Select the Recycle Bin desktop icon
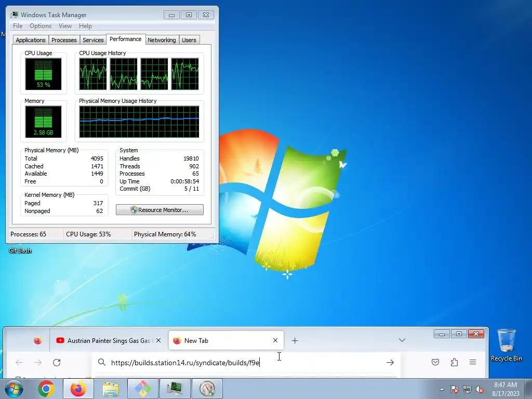 506,345
